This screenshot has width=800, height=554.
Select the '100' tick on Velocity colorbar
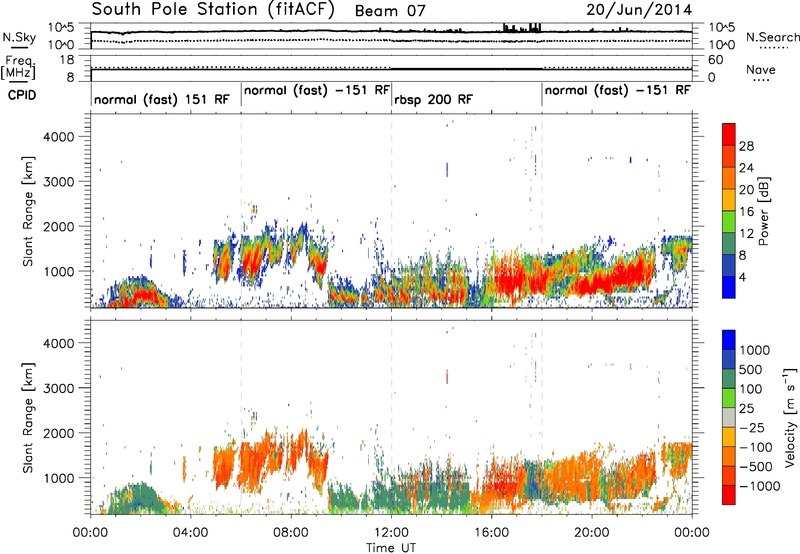751,389
